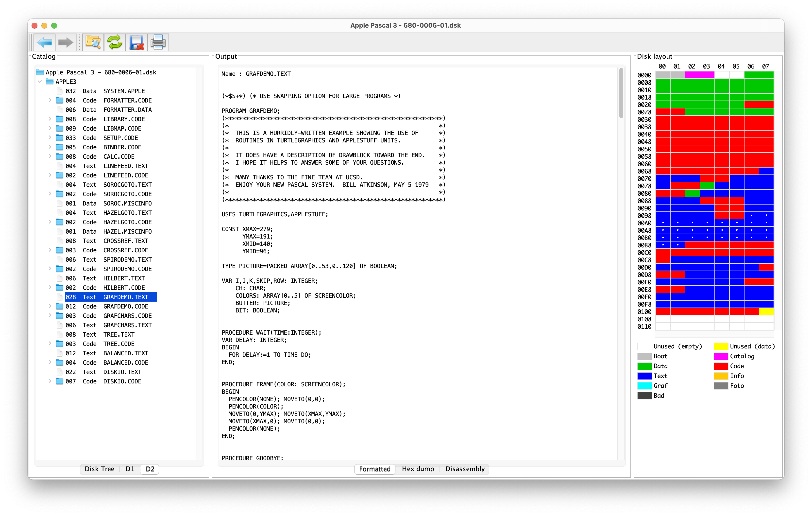The height and width of the screenshot is (516, 812).
Task: Click the Data green legend swatch
Action: pyautogui.click(x=644, y=366)
